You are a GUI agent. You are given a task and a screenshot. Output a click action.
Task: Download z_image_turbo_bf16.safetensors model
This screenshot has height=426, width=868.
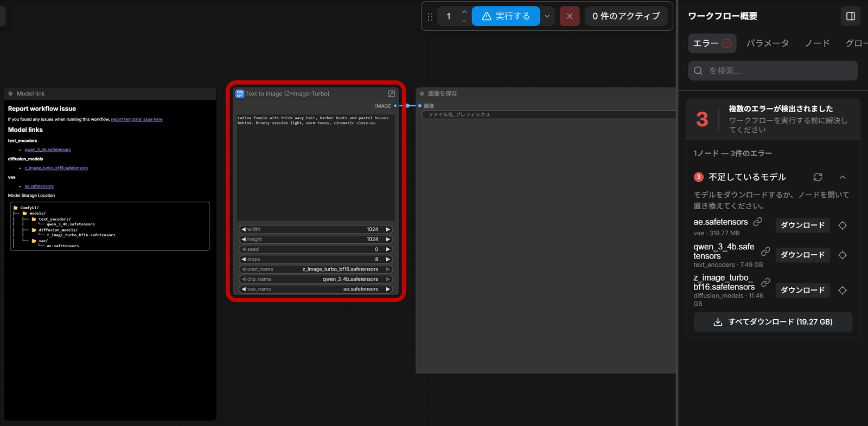[803, 291]
